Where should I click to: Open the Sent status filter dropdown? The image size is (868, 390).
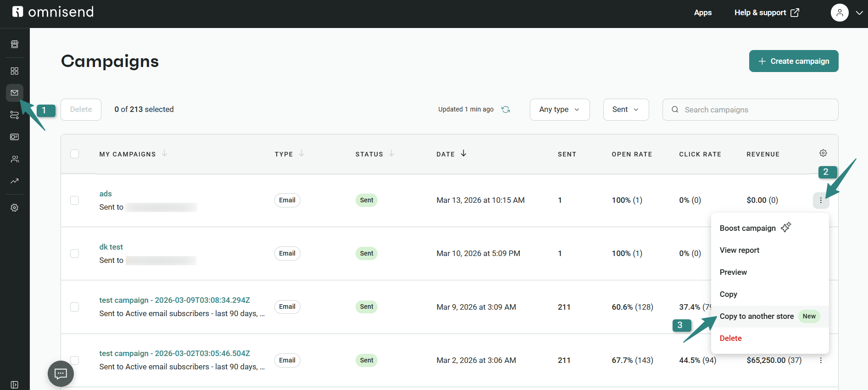tap(625, 110)
